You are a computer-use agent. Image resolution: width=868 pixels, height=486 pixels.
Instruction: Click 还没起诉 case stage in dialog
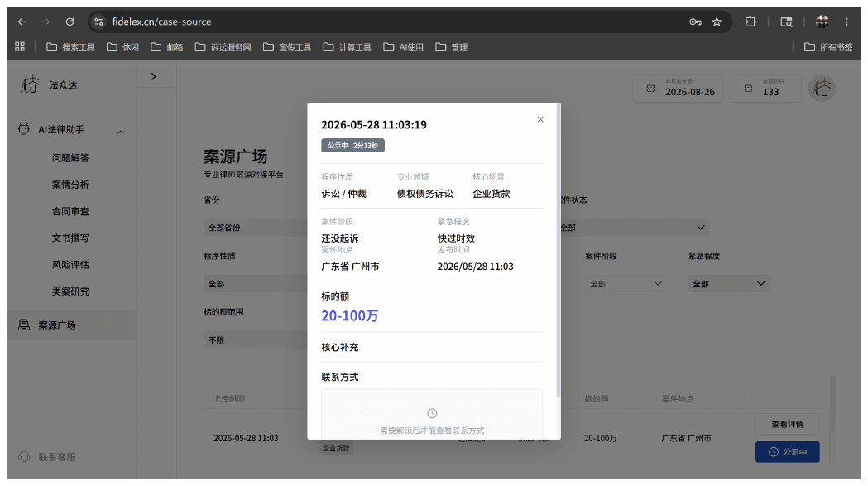coord(340,238)
